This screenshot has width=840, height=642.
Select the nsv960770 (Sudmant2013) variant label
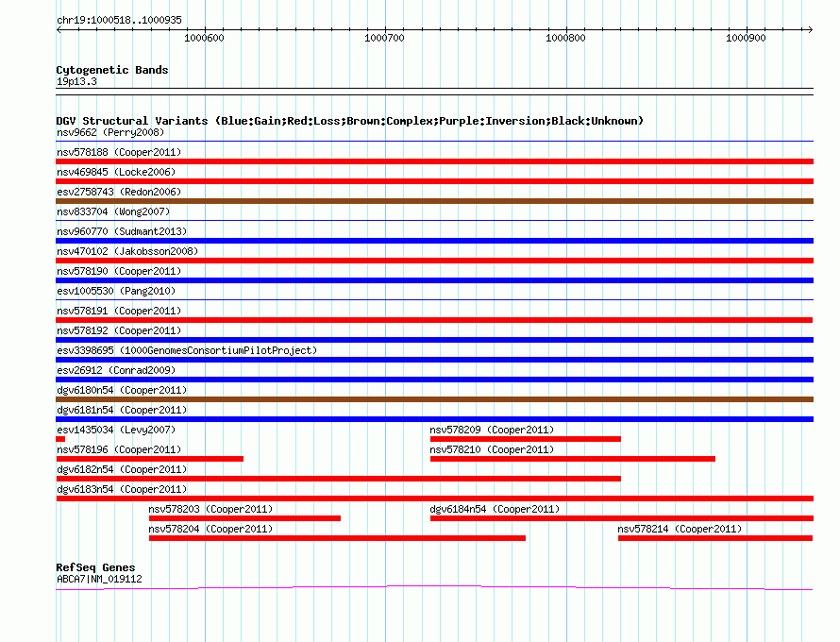click(x=122, y=231)
